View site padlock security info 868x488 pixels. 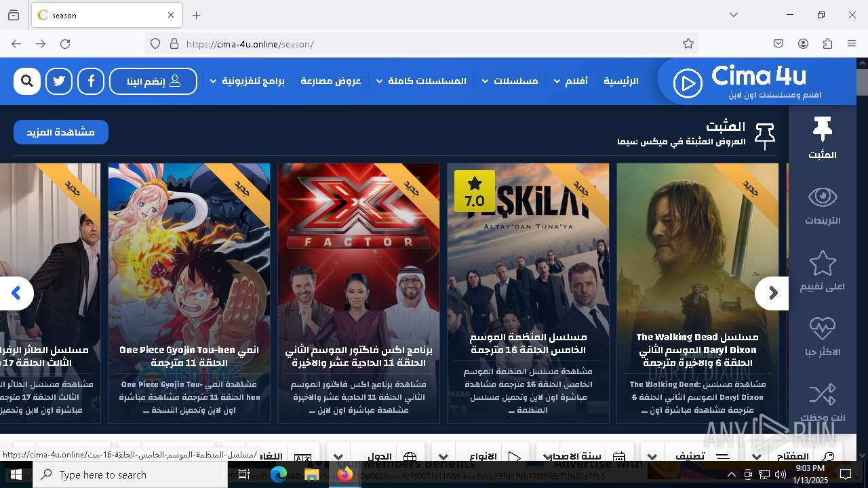tap(174, 44)
